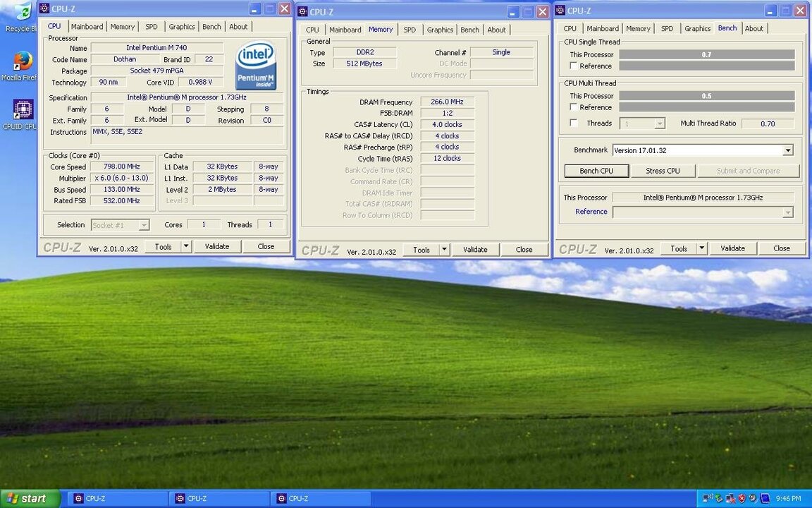Open the wireless network tray icon
The height and width of the screenshot is (508, 812).
point(707,498)
